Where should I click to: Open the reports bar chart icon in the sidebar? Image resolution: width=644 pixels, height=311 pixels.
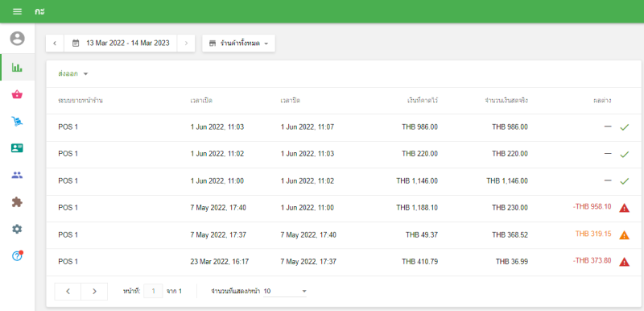click(x=17, y=68)
